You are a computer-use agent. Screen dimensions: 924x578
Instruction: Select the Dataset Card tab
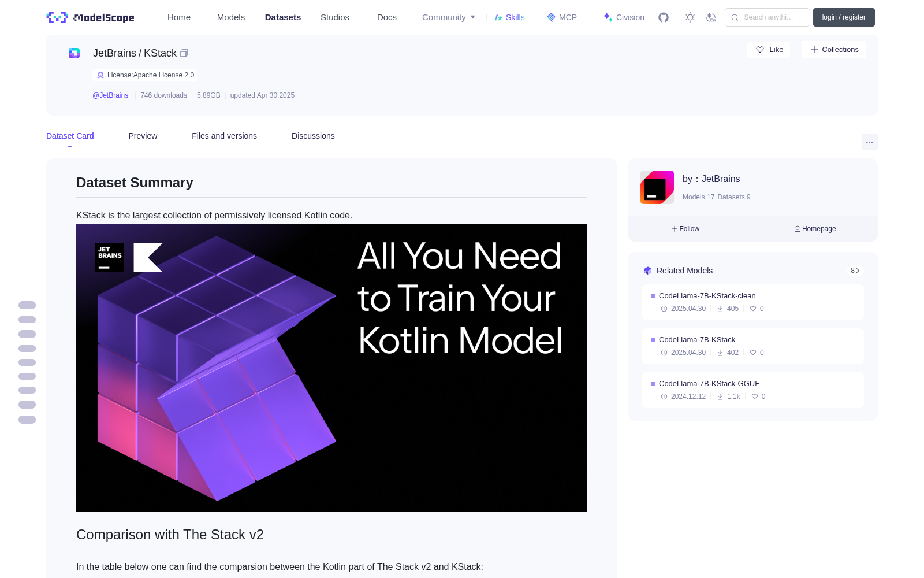(x=70, y=136)
